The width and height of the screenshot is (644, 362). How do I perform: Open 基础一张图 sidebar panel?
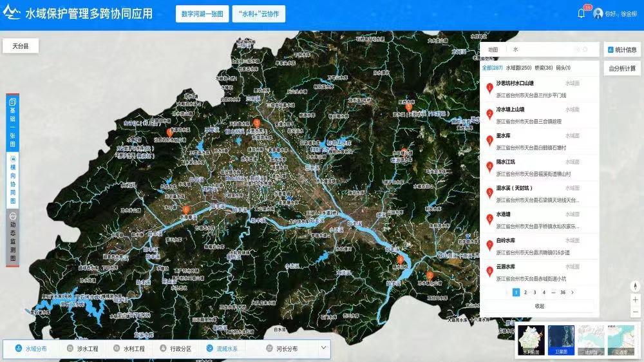point(12,122)
